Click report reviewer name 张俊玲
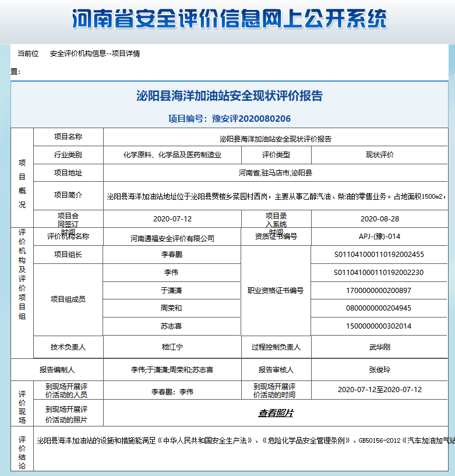This screenshot has height=476, width=455. (x=379, y=370)
